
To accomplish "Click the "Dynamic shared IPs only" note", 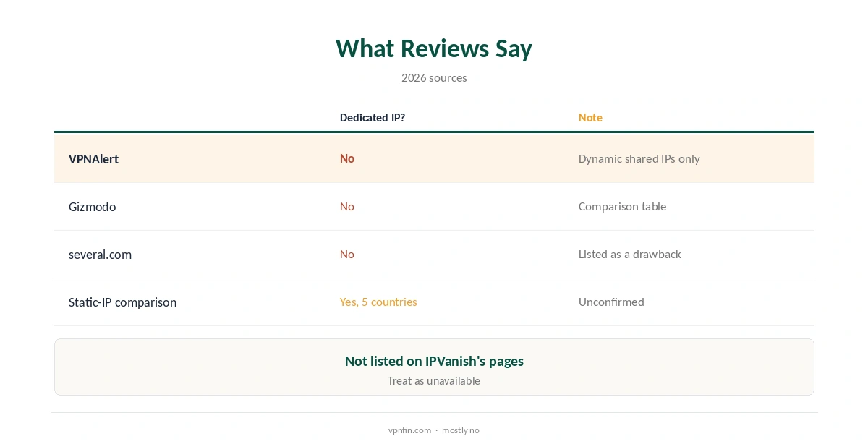I will (x=639, y=159).
